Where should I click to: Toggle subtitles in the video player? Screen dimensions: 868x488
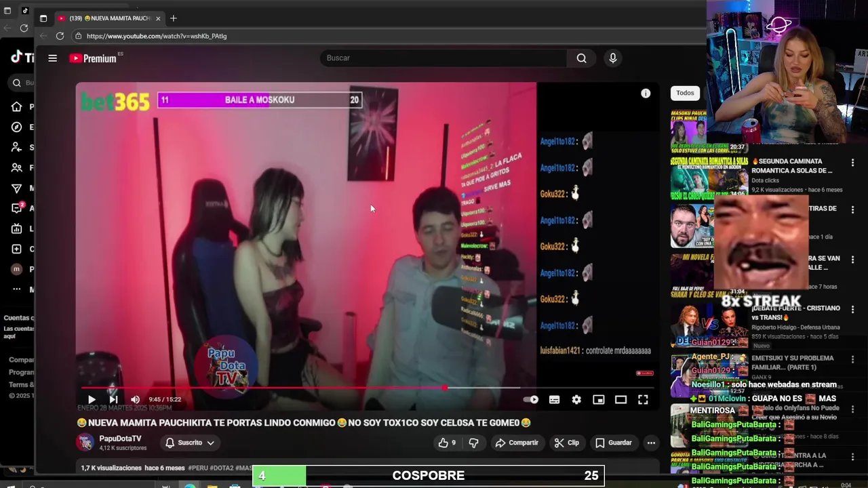pos(554,400)
